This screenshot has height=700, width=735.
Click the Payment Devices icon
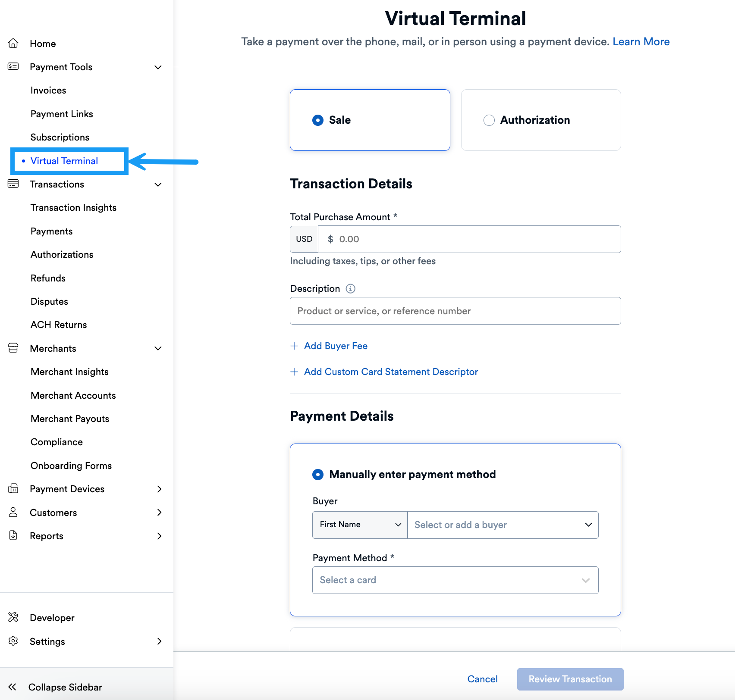[13, 488]
